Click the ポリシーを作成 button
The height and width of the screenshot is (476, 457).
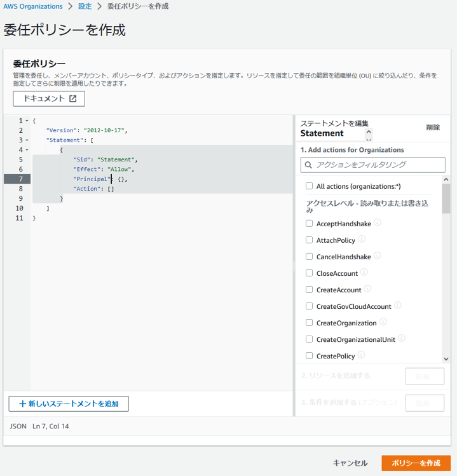click(x=416, y=463)
